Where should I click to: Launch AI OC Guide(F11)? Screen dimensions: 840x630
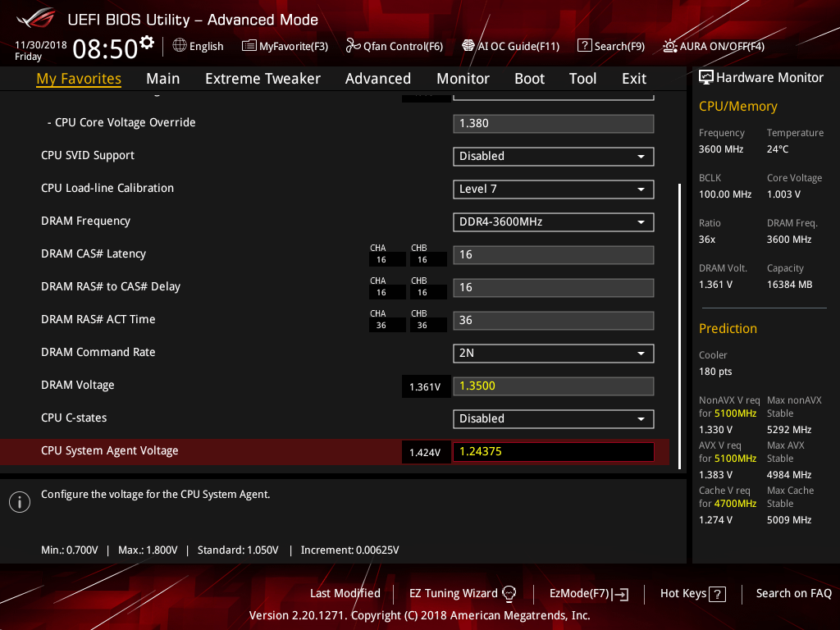[510, 46]
